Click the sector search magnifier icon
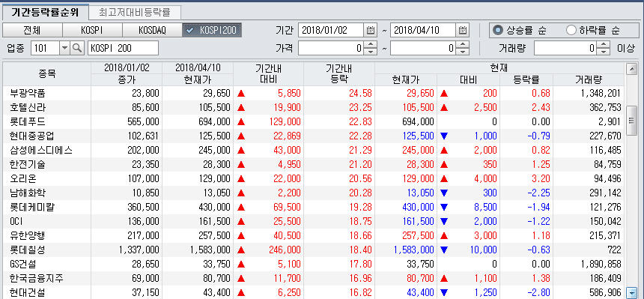The image size is (644, 299). (x=77, y=48)
